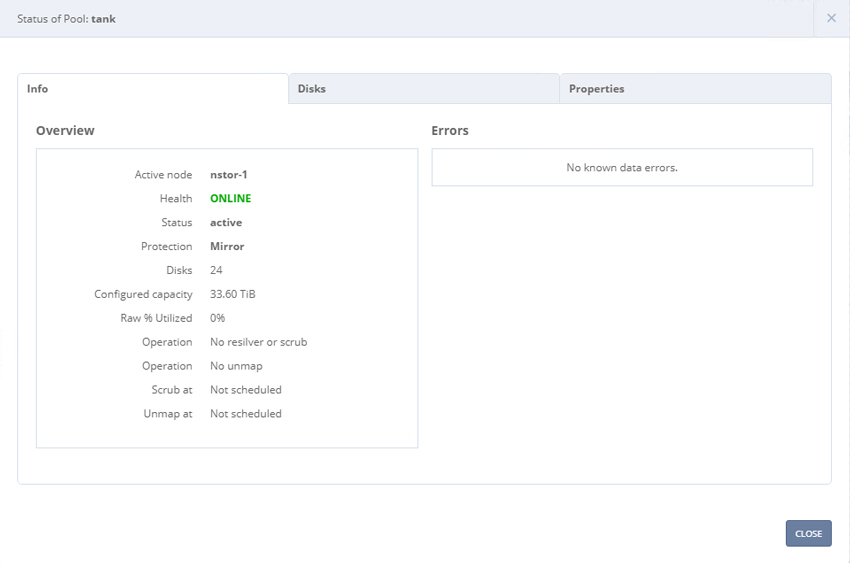This screenshot has width=850, height=563.
Task: Click the Errors section heading
Action: [450, 131]
